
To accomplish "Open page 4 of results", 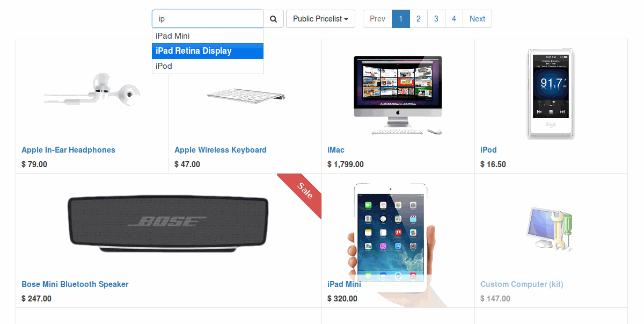I will point(454,19).
